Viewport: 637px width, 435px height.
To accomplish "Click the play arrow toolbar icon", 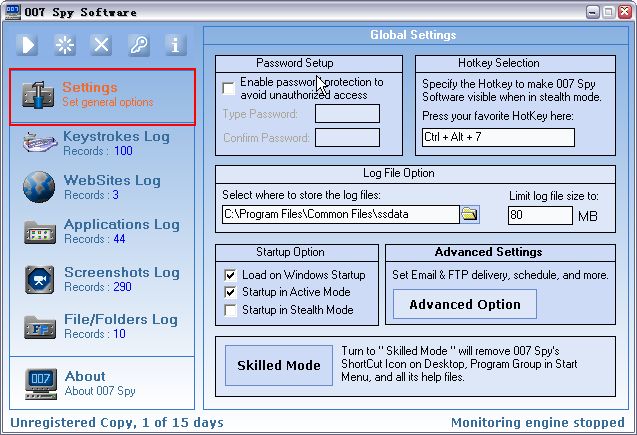I will point(28,45).
